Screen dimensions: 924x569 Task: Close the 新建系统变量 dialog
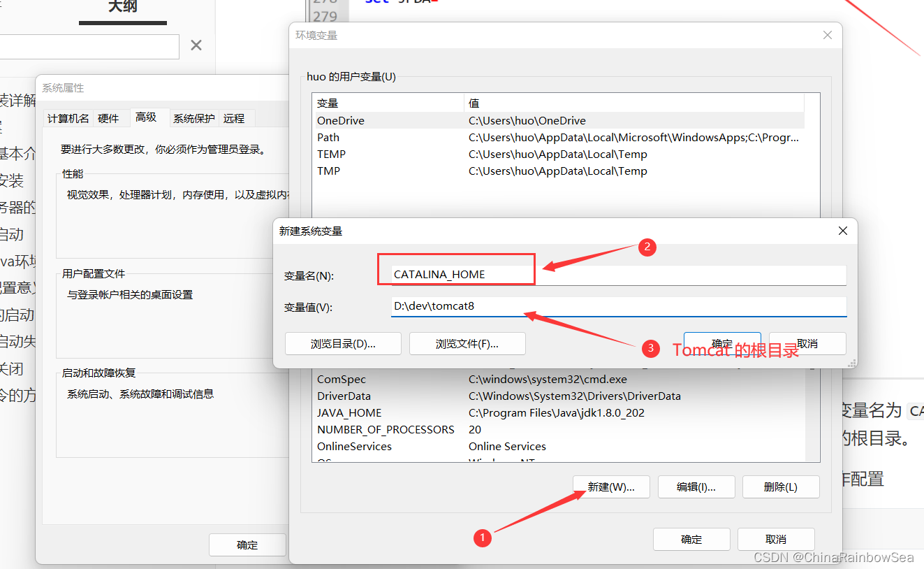(842, 231)
